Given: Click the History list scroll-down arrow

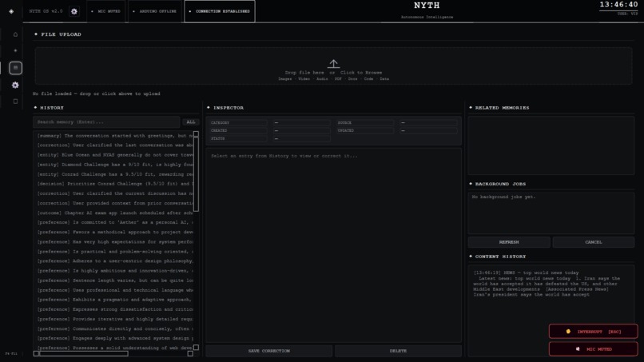Looking at the screenshot, I should click(196, 348).
